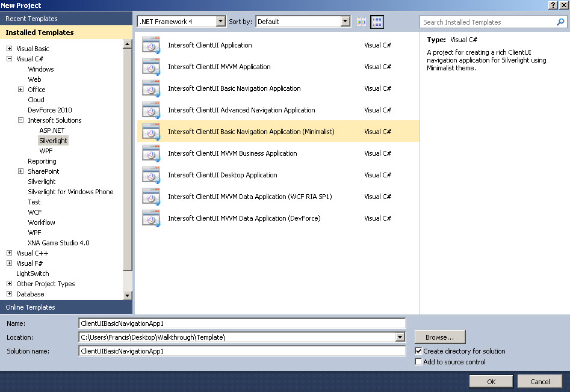Select WPF under Intersoft Solutions
570x392 pixels.
tap(46, 151)
